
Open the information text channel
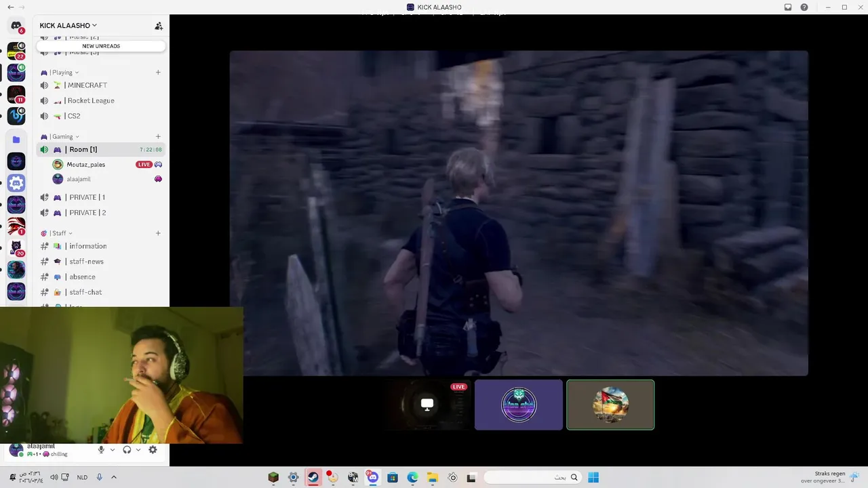click(101, 246)
